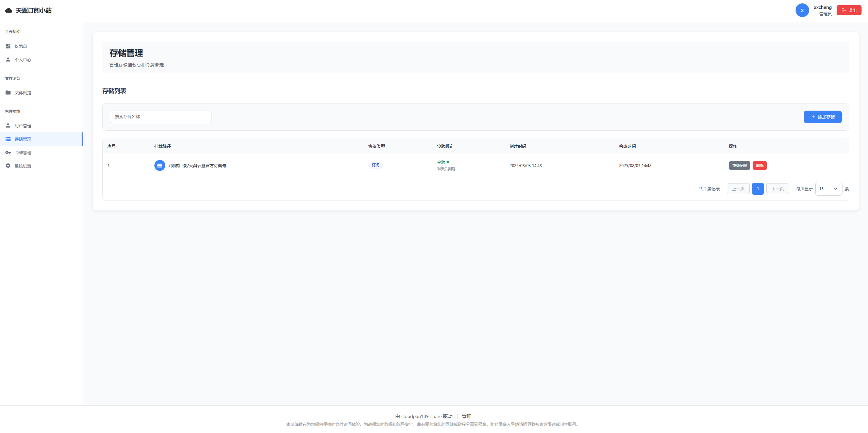Open the 每页显示 page size dropdown
868x433 pixels.
tap(828, 189)
